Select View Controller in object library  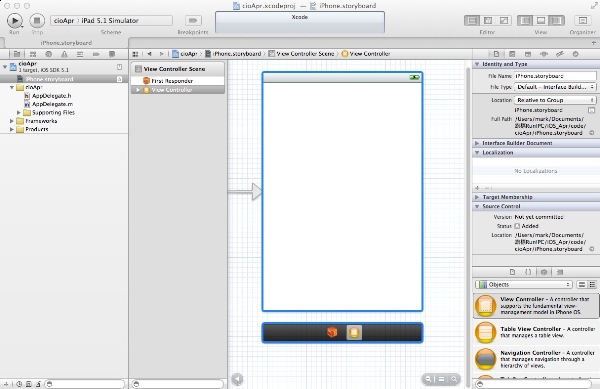click(536, 306)
